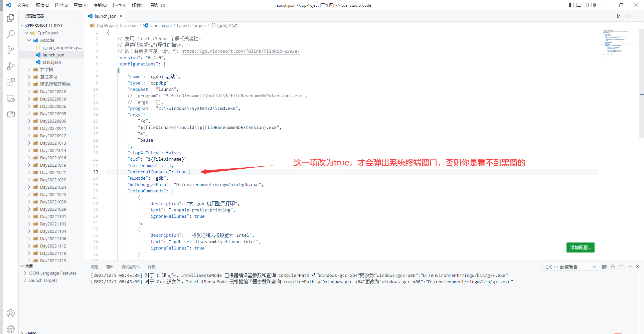Click VS Code logo in title bar
Screen dimensions: 644x334
tap(9, 5)
